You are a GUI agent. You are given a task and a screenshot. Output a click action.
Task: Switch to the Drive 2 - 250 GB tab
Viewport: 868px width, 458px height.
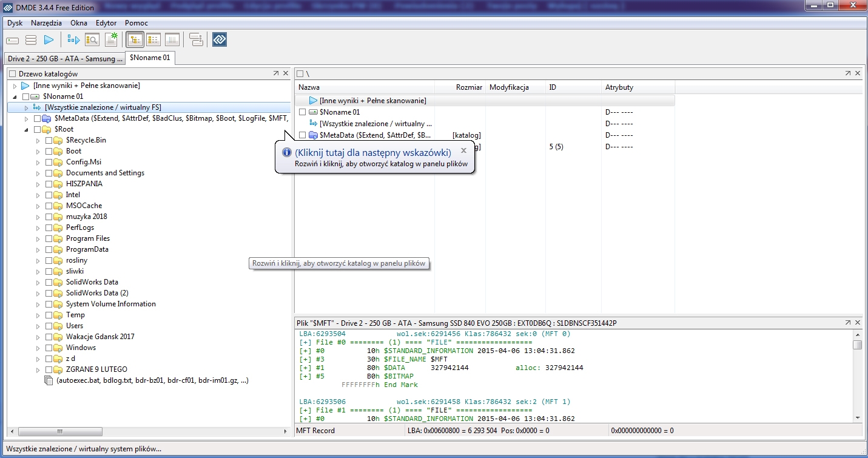point(65,59)
